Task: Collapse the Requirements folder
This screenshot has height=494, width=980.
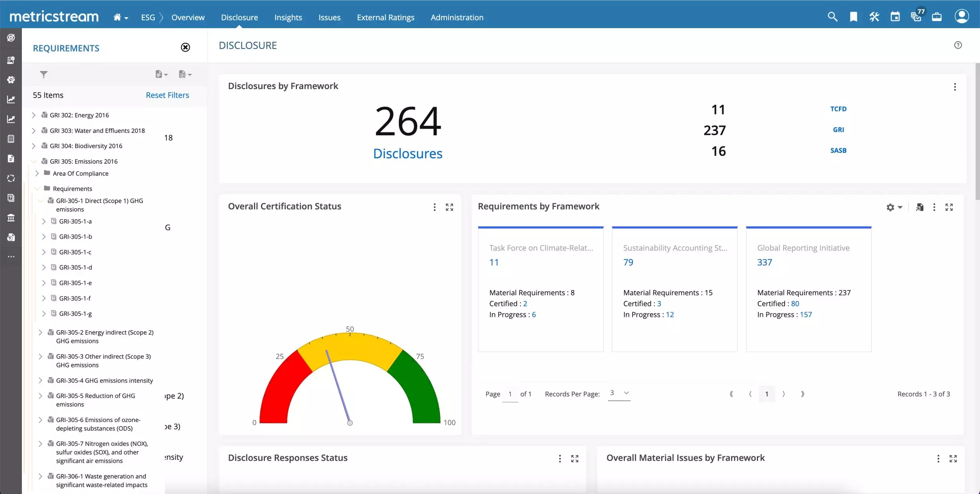Action: pyautogui.click(x=37, y=188)
